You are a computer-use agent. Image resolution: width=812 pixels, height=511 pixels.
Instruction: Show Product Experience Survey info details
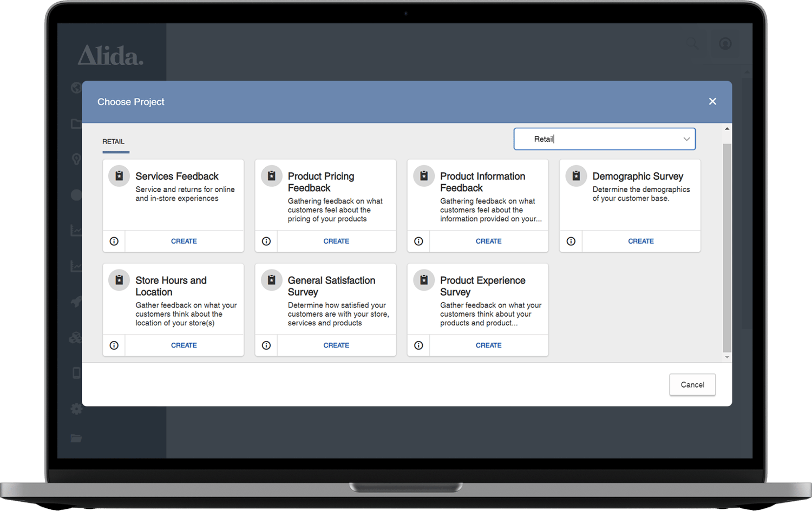(418, 345)
